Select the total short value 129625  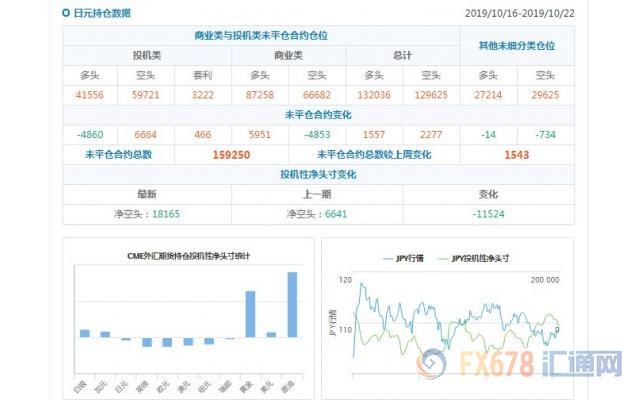[x=431, y=95]
